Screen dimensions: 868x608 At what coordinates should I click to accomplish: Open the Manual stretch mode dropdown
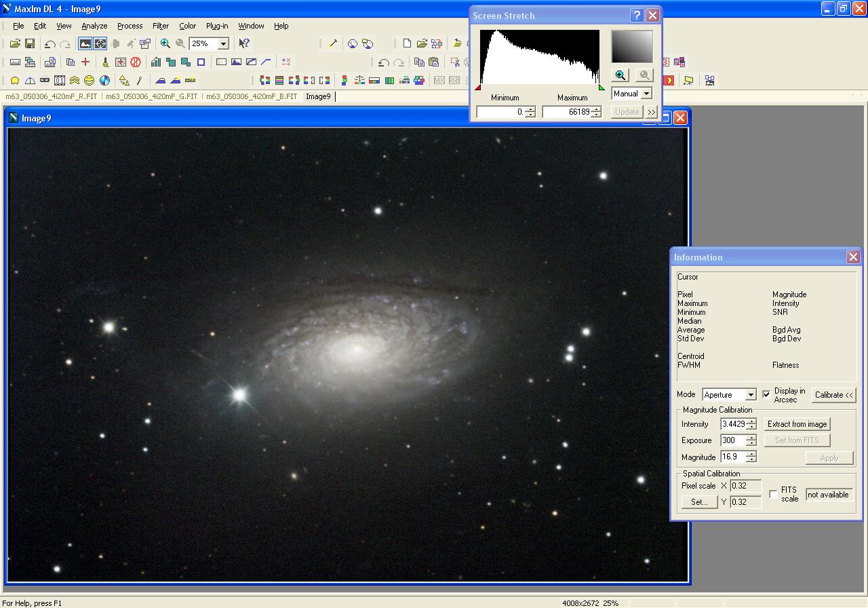[x=646, y=94]
